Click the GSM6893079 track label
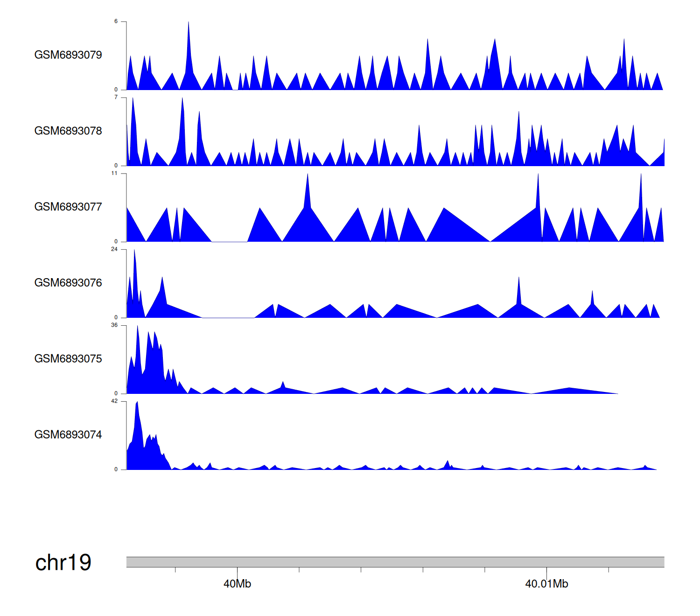The height and width of the screenshot is (616, 700). pyautogui.click(x=68, y=55)
